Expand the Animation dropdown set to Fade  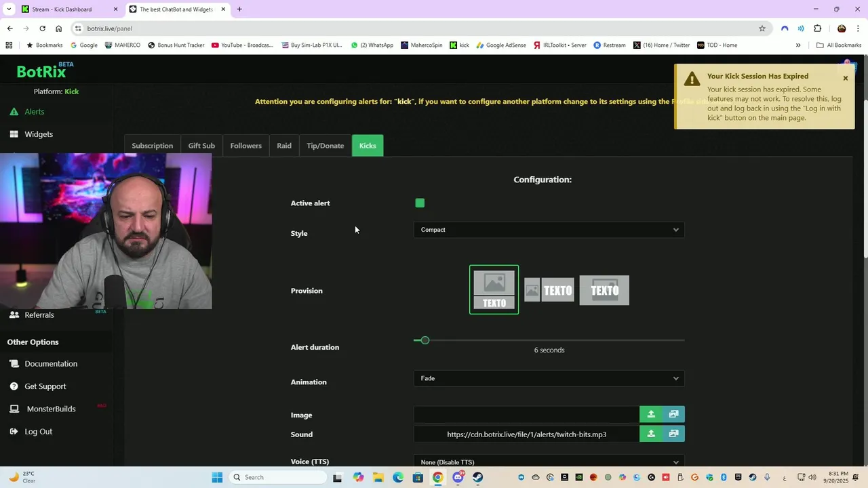(549, 378)
